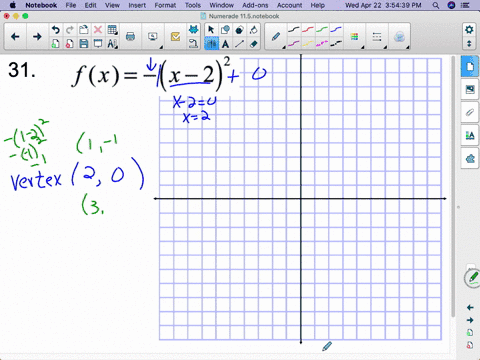Open the line style properties dropdown
Image resolution: width=480 pixels, height=360 pixels.
pyautogui.click(x=377, y=37)
